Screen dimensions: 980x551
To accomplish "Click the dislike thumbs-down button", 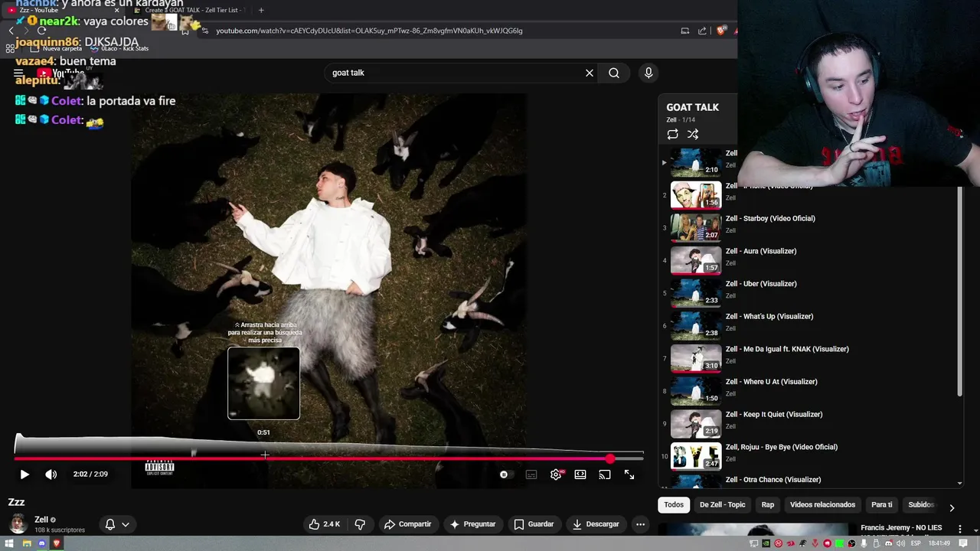I will point(360,524).
